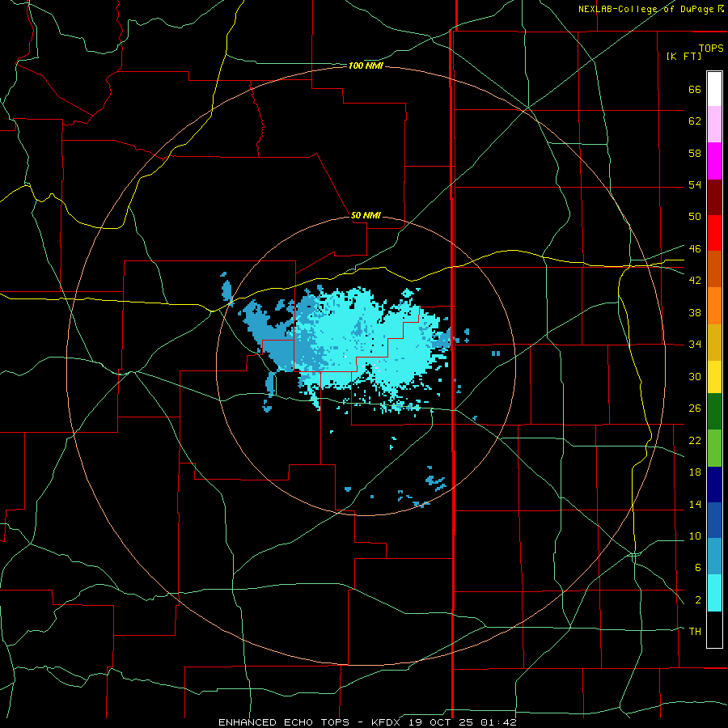Click the magenta 58 kft legend swatch
728x728 pixels.
point(714,161)
